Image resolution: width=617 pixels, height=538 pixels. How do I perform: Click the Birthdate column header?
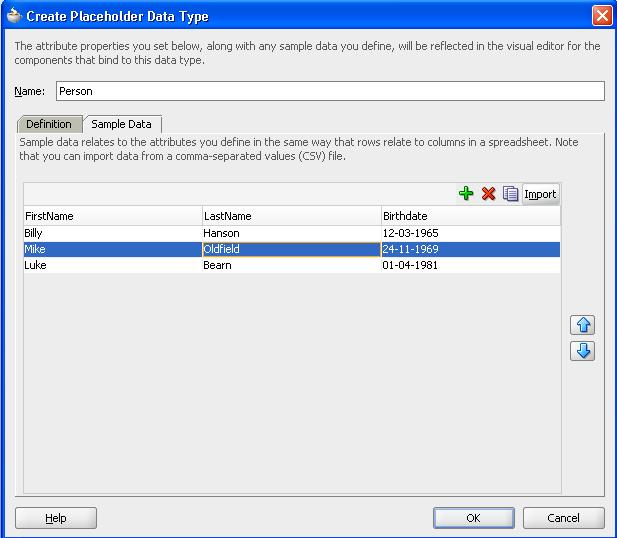pyautogui.click(x=470, y=216)
